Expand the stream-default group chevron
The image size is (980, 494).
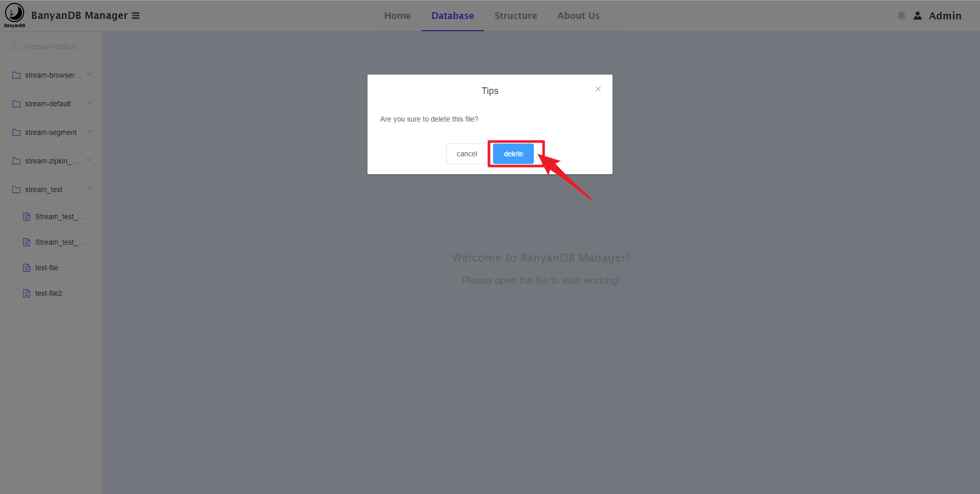point(89,103)
